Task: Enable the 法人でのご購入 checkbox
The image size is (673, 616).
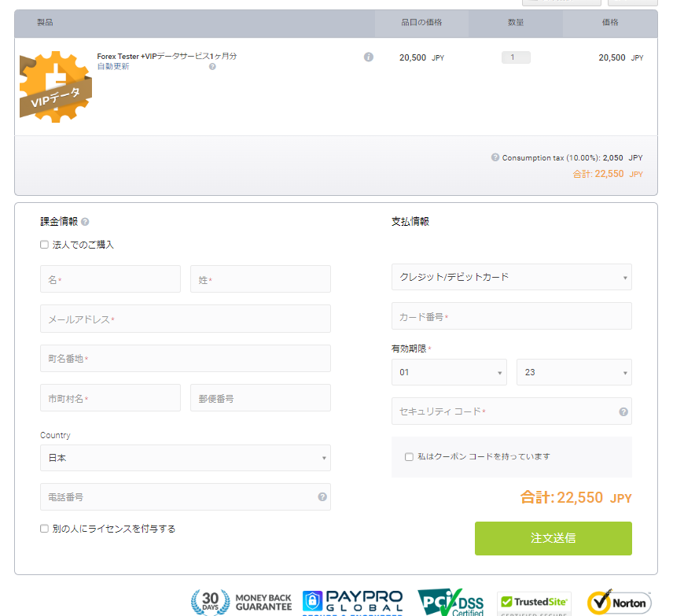Action: tap(45, 245)
